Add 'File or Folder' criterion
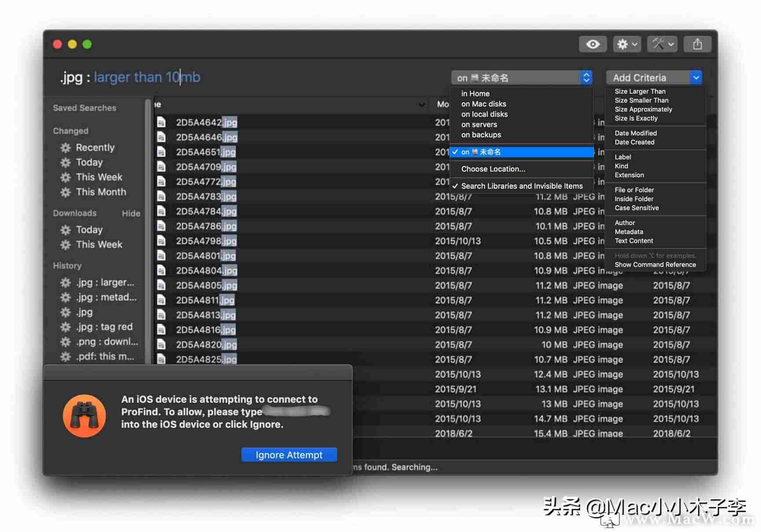 pos(634,190)
